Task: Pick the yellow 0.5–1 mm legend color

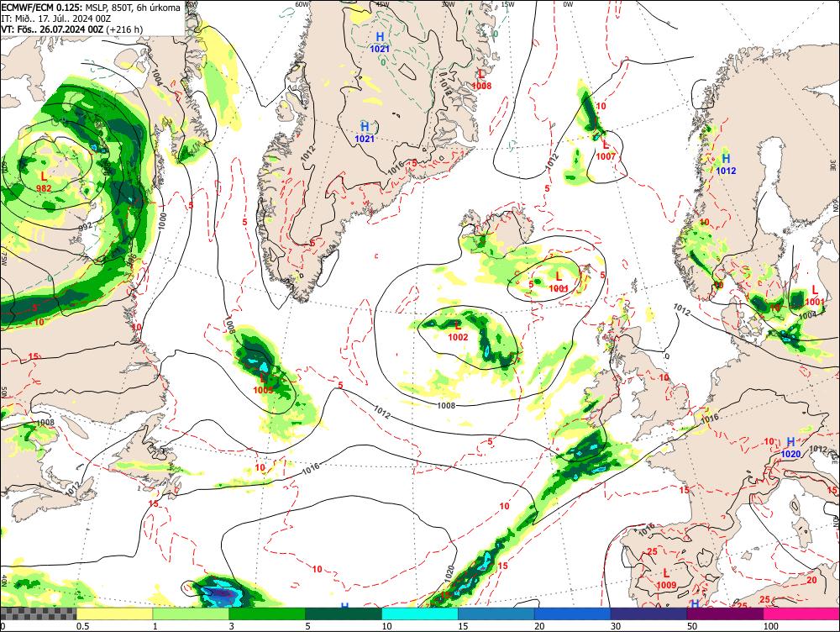Action: 114,614
